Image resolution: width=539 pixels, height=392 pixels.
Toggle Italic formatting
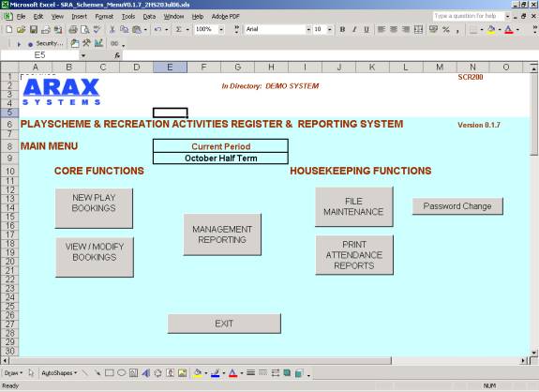[x=354, y=30]
